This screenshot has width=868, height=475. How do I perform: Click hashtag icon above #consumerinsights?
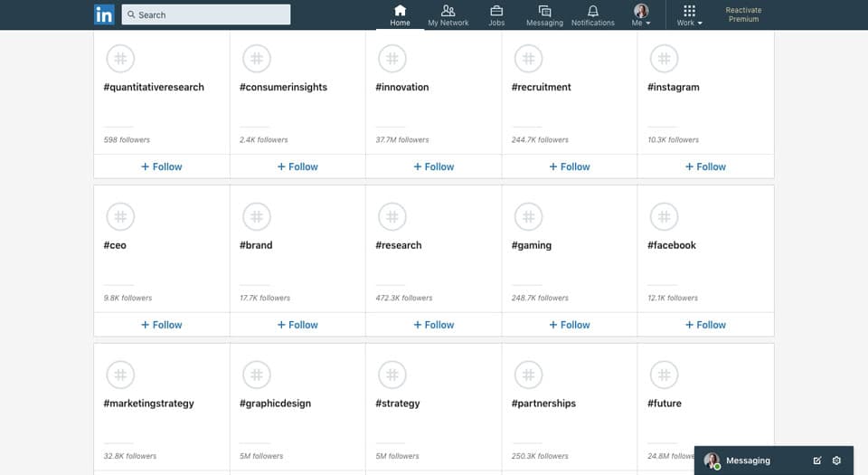[256, 58]
